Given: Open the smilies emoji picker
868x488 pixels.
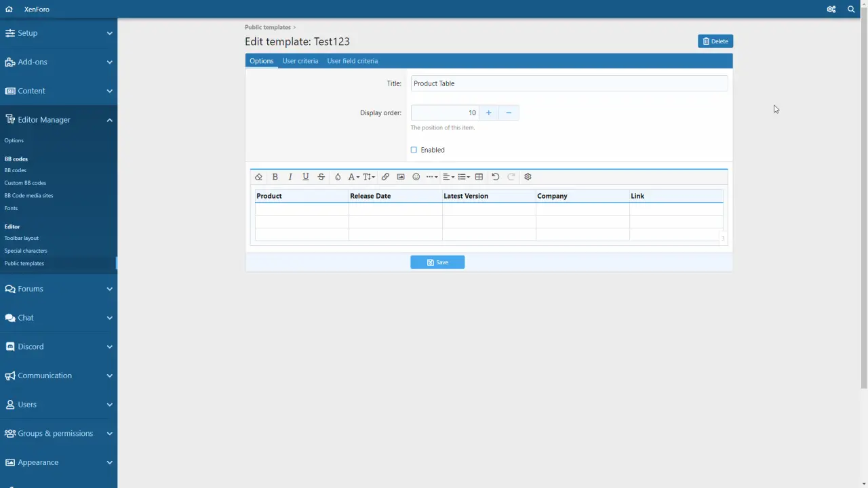Looking at the screenshot, I should point(416,177).
